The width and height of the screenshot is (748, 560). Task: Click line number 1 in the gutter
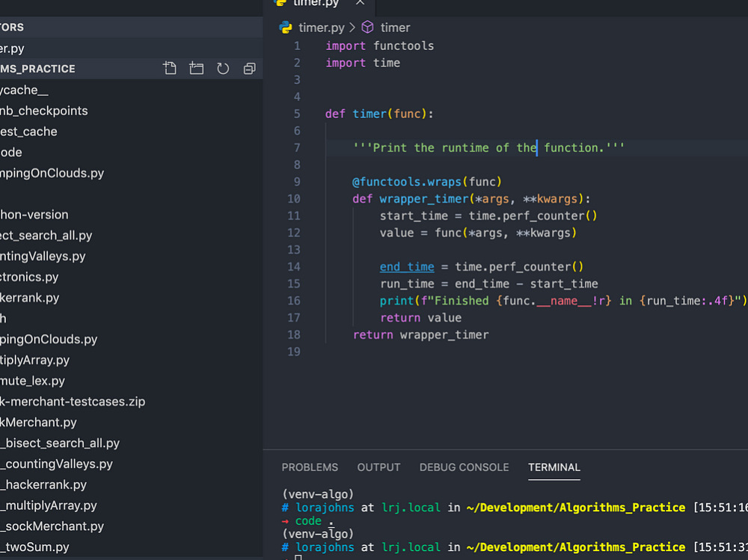point(297,46)
